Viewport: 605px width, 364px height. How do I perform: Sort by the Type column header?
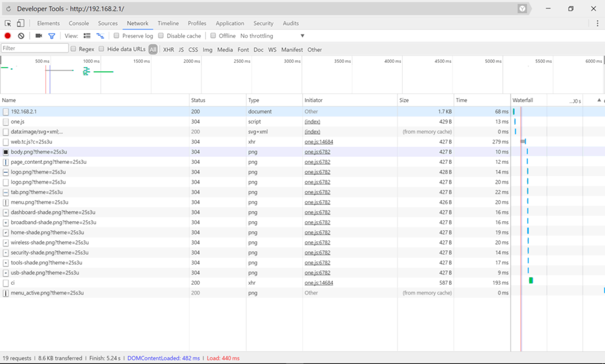[x=274, y=100]
